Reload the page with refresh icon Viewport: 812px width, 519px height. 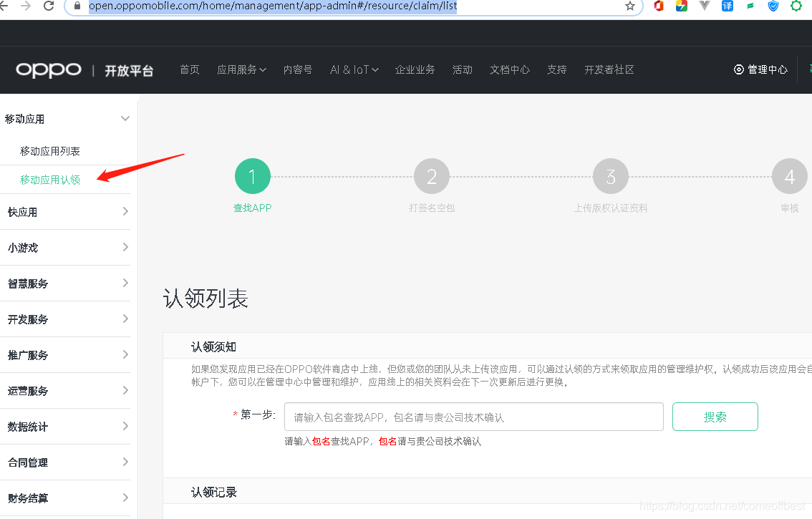(x=49, y=6)
